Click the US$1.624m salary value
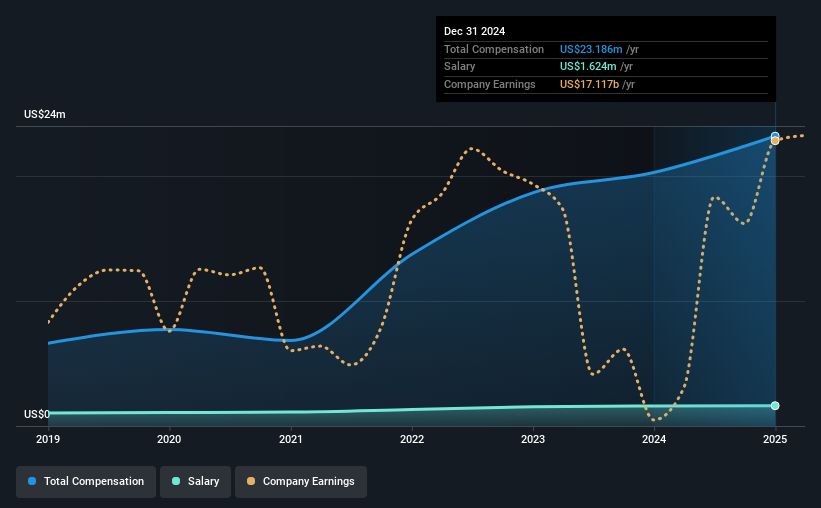The height and width of the screenshot is (508, 821). pyautogui.click(x=588, y=67)
